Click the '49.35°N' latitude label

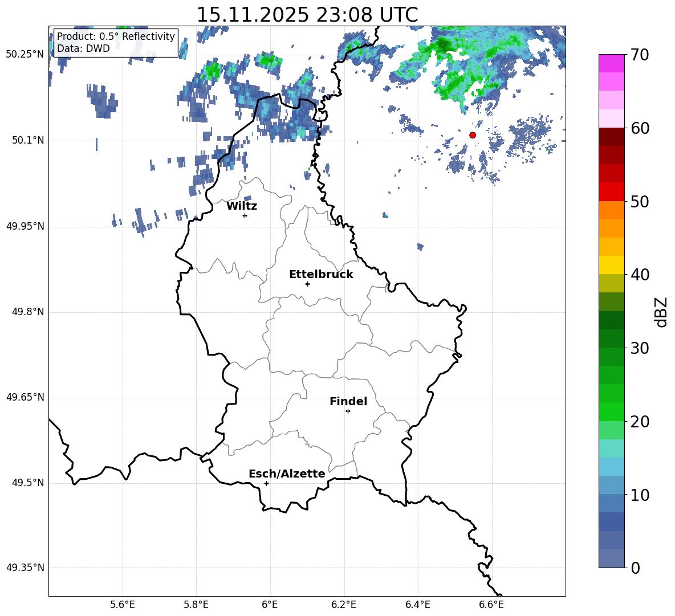click(x=25, y=568)
